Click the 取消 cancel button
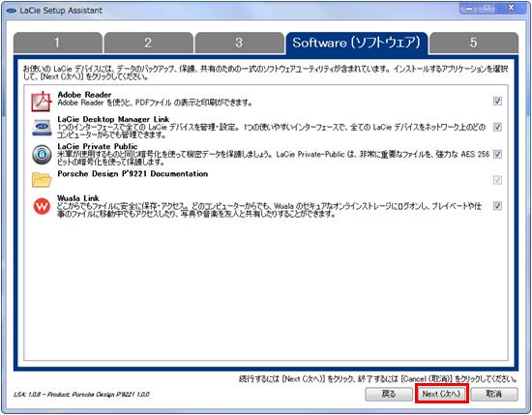The height and width of the screenshot is (415, 532). (494, 394)
